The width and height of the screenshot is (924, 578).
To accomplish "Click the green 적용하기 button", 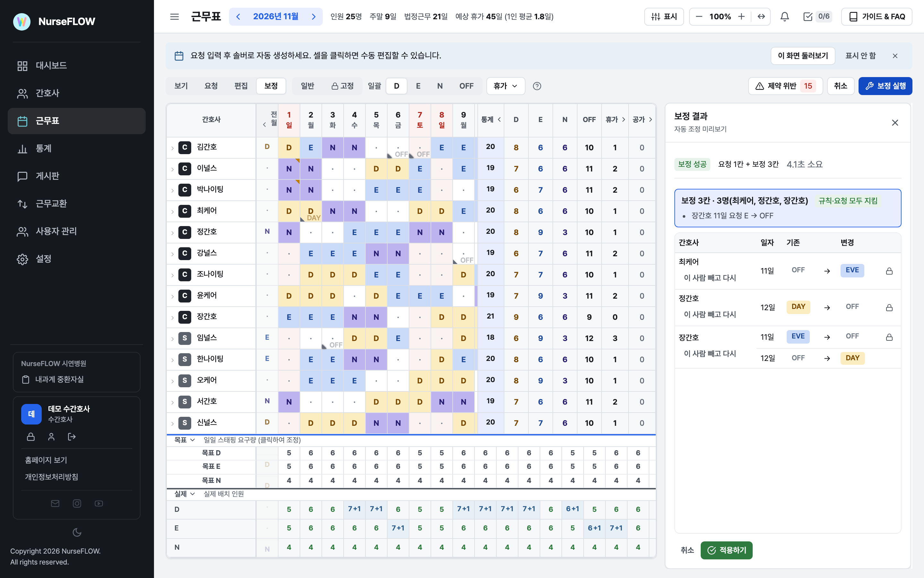I will [726, 550].
